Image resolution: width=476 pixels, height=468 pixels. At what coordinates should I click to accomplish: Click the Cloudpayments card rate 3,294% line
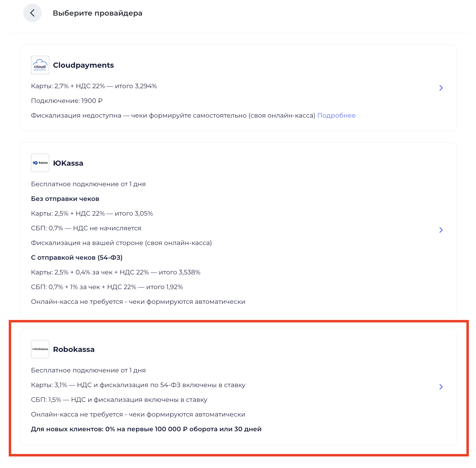coord(94,86)
